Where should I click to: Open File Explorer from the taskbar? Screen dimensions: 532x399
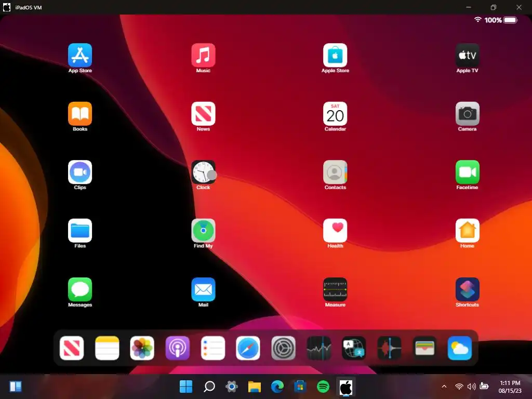255,387
